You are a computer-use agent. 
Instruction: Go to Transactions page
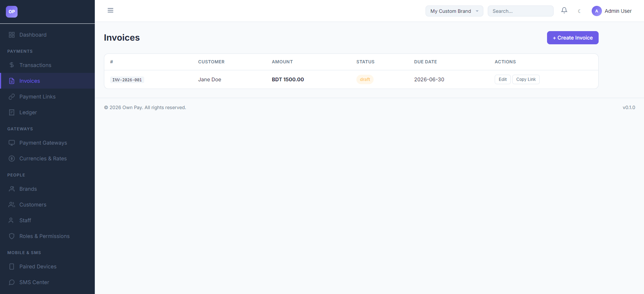click(47, 65)
